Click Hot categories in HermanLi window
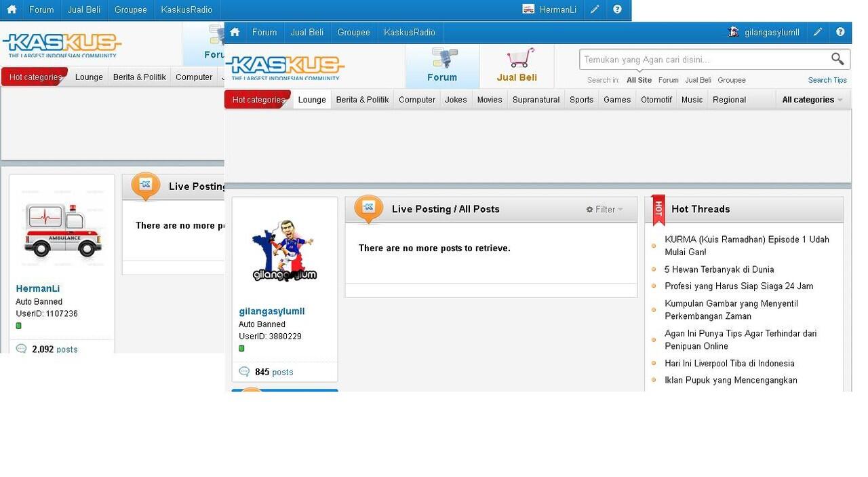Image resolution: width=868 pixels, height=477 pixels. (35, 77)
